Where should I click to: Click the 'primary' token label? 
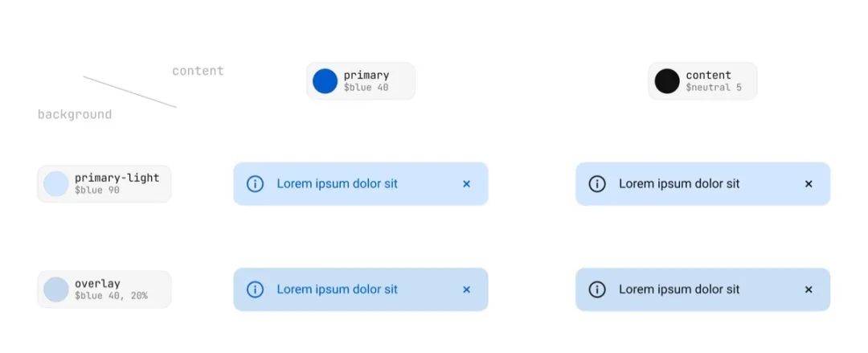pos(366,75)
